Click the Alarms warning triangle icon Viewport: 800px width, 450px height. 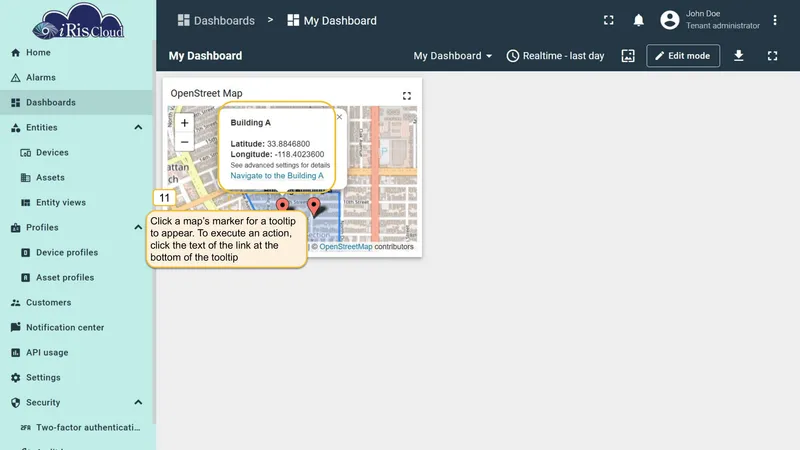point(16,78)
